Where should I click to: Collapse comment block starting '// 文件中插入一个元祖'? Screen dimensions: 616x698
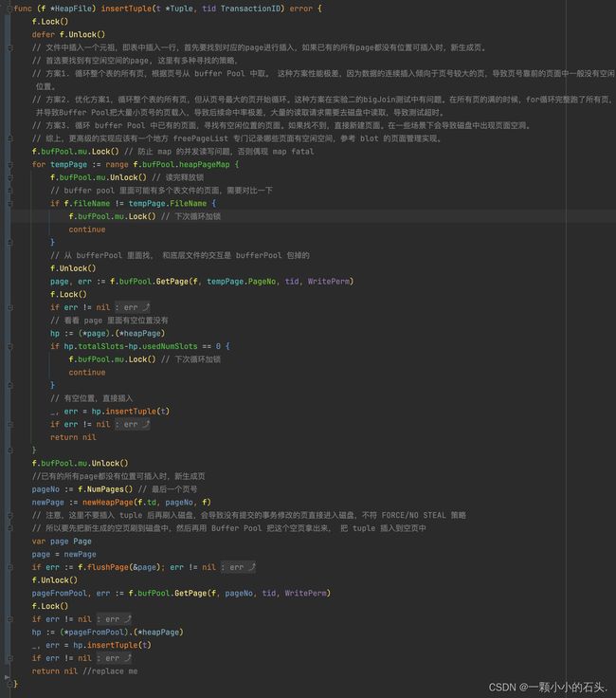click(x=9, y=47)
